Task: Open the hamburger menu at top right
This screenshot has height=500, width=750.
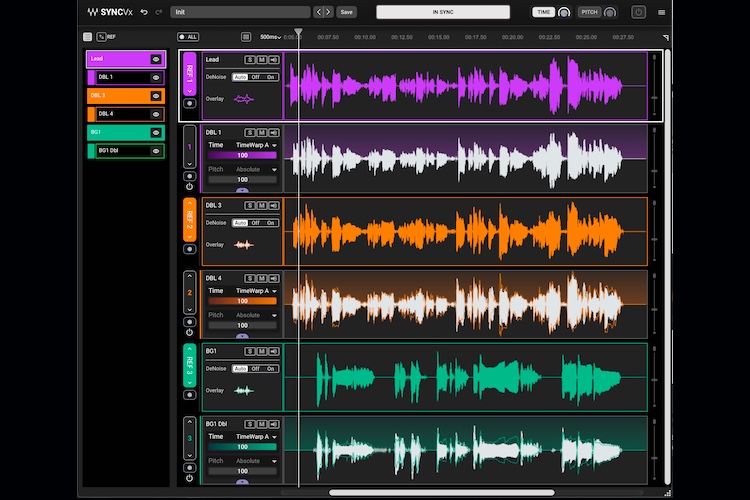Action: [662, 12]
